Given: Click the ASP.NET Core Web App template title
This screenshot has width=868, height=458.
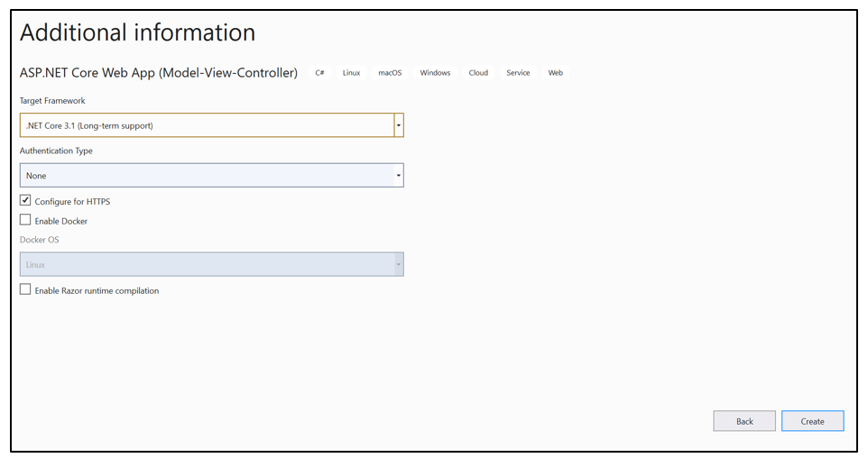Looking at the screenshot, I should [159, 73].
